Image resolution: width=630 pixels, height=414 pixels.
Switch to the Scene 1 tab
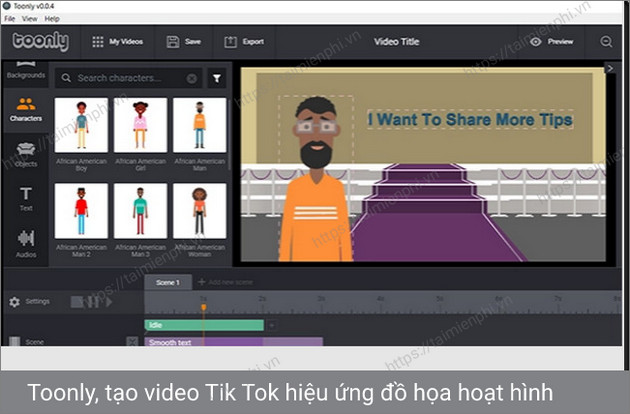167,282
